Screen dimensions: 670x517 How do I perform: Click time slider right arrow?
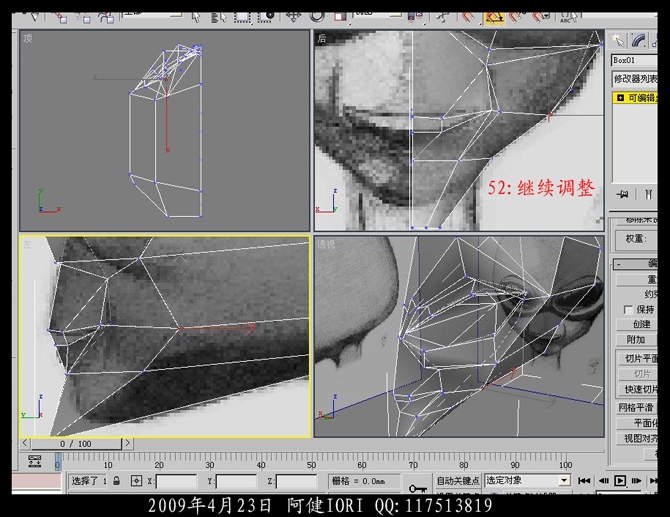point(127,443)
